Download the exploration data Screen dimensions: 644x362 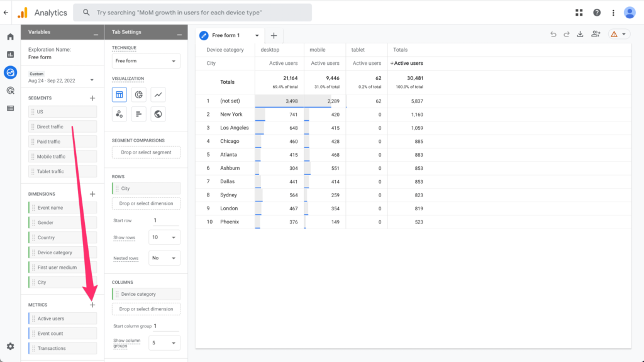[x=580, y=35]
